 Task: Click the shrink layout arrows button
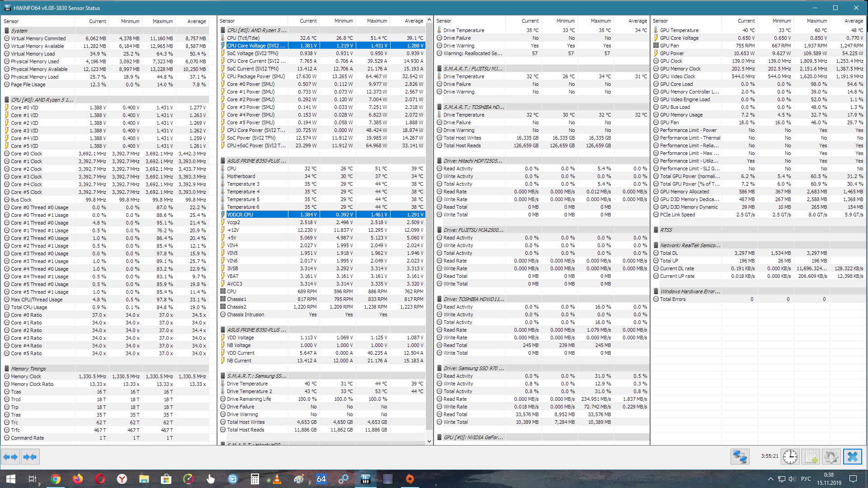(x=30, y=457)
